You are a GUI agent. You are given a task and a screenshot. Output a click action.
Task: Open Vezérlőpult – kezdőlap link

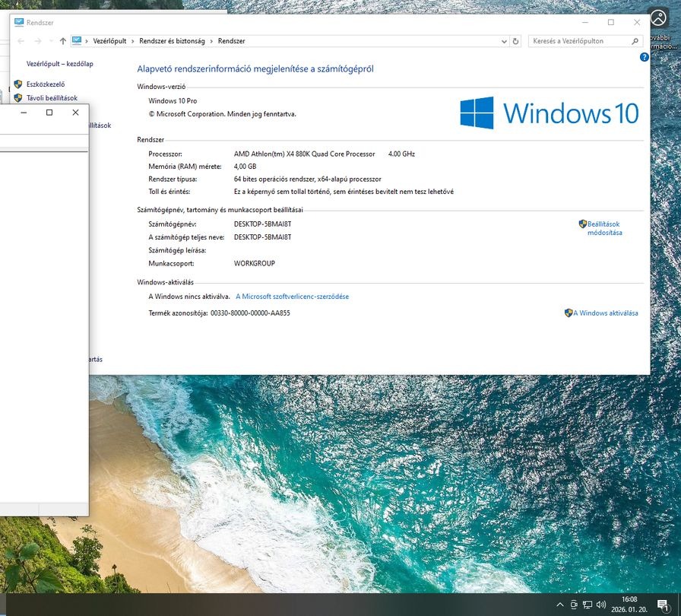click(60, 63)
